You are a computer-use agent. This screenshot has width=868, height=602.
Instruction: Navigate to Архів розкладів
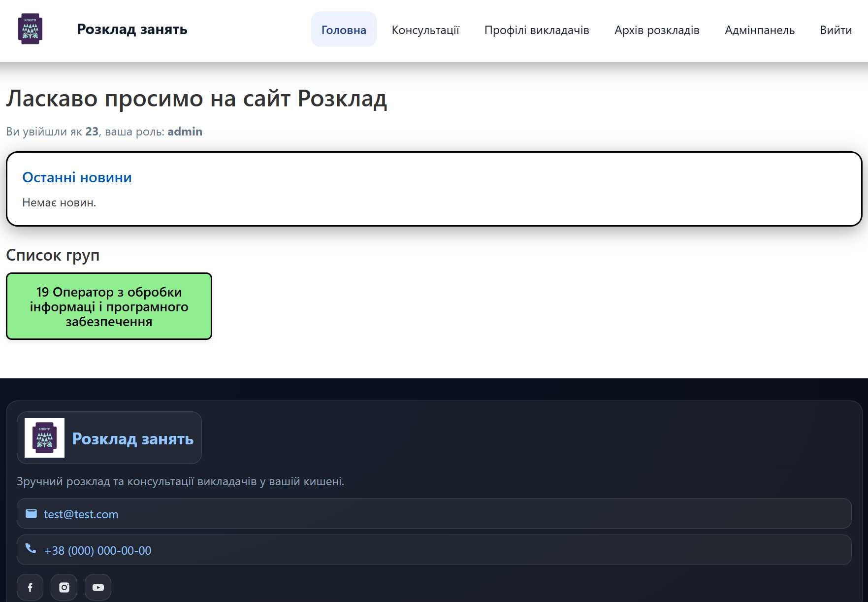657,30
